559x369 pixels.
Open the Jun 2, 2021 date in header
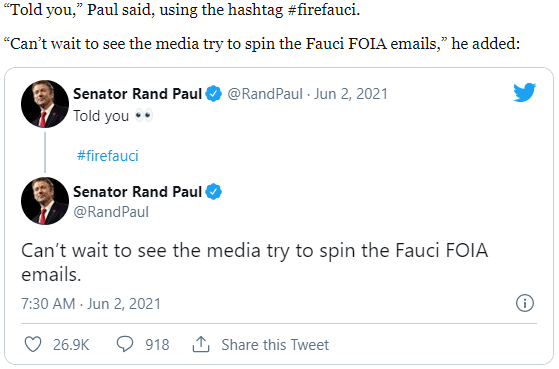350,94
